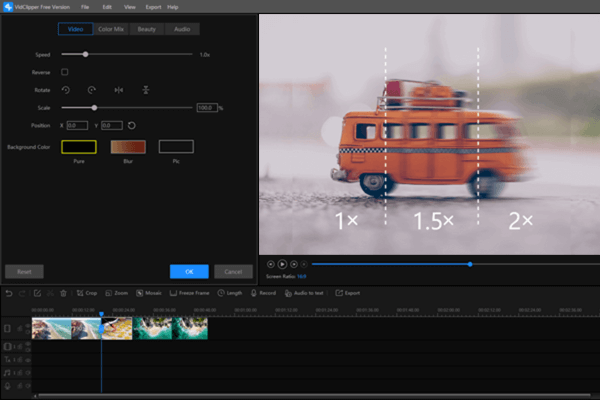Viewport: 600px width, 400px height.
Task: Enable the Reverse checkbox
Action: (x=65, y=72)
